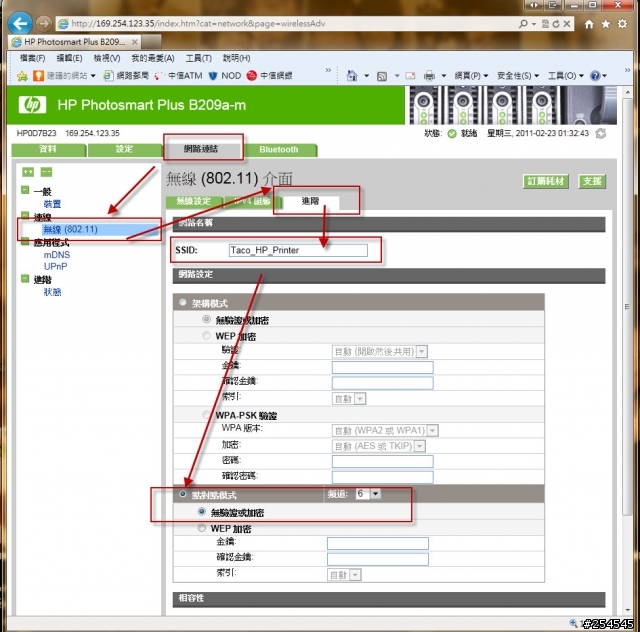Click the blue help question mark icon
Viewport: 640px width, 632px height.
(x=595, y=76)
